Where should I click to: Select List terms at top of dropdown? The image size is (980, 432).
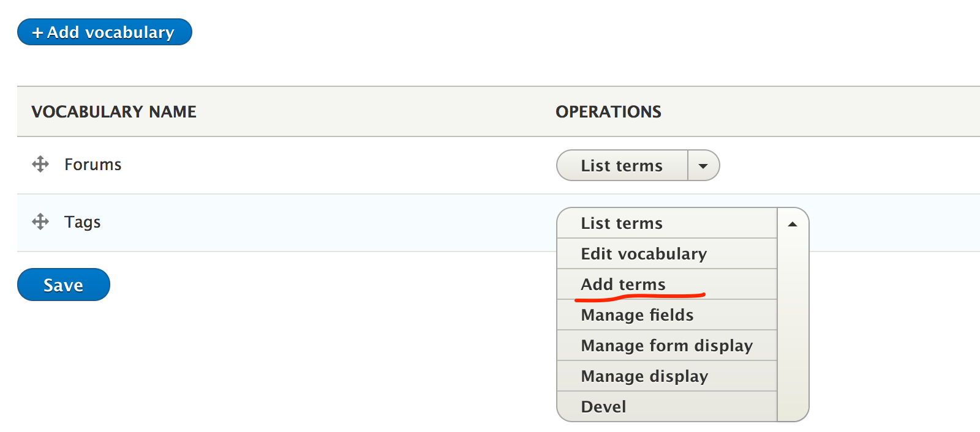point(621,223)
